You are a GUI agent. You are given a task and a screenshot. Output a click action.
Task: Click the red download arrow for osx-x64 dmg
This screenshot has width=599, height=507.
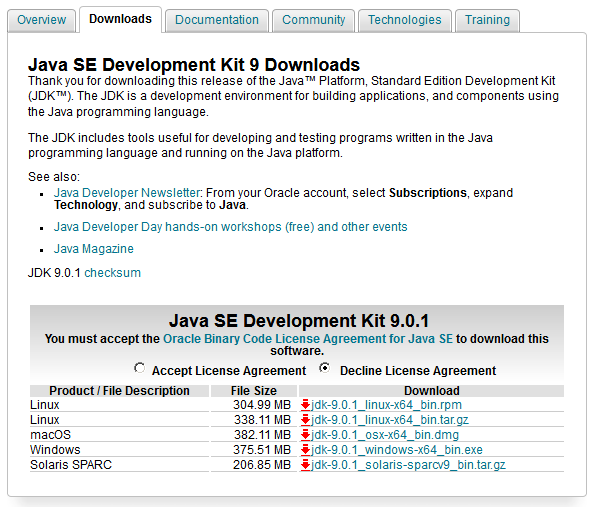coord(305,434)
